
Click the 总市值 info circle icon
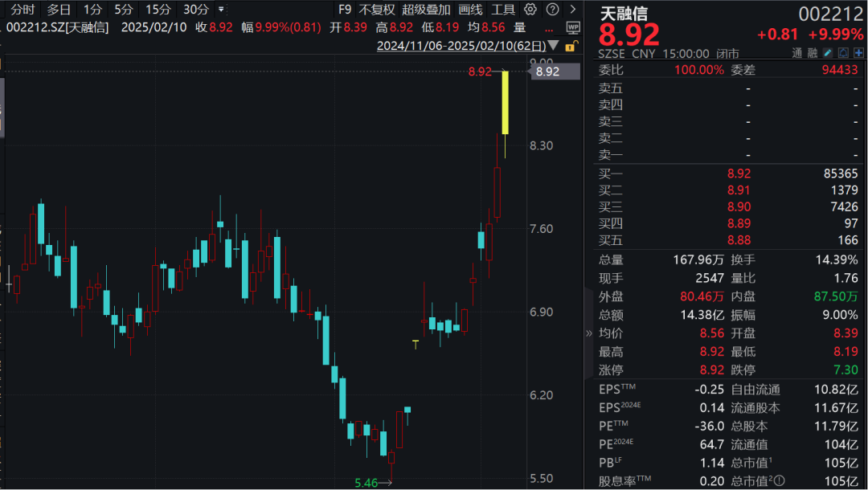tap(780, 481)
